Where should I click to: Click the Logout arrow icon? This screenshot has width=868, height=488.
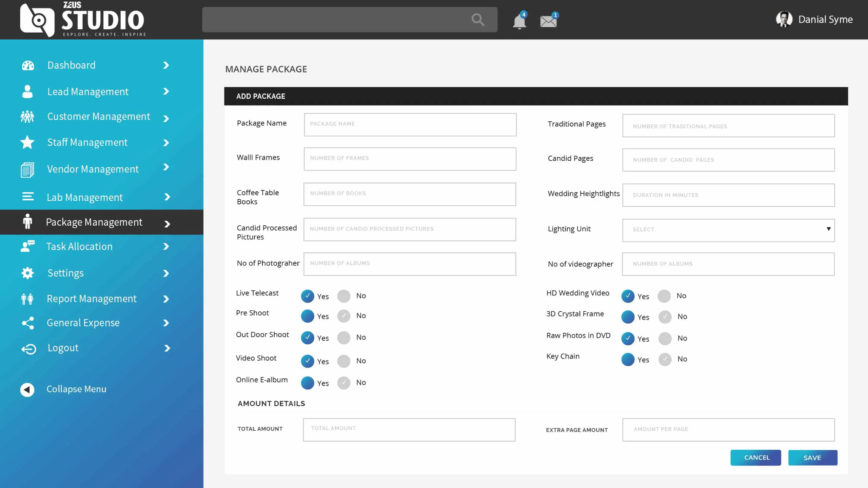coord(28,349)
